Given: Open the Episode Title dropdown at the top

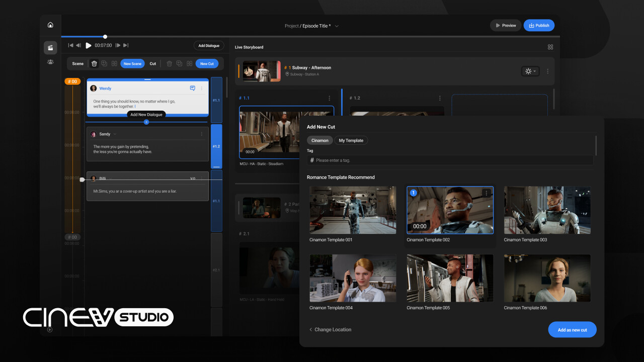Looking at the screenshot, I should 336,26.
